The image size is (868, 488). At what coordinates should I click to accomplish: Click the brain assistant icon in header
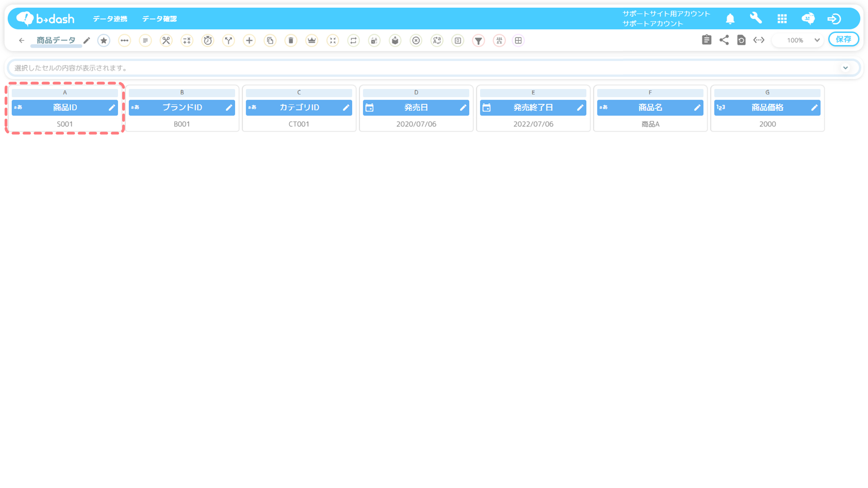808,18
